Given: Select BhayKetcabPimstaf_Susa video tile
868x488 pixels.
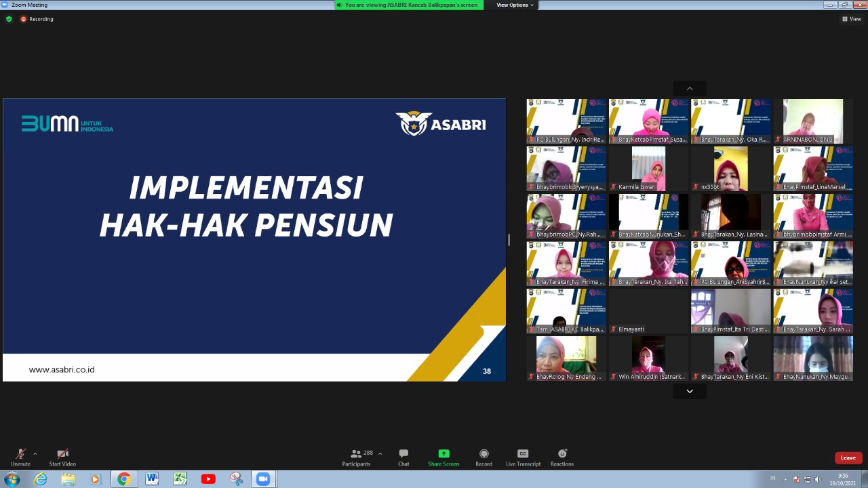Looking at the screenshot, I should click(x=649, y=121).
